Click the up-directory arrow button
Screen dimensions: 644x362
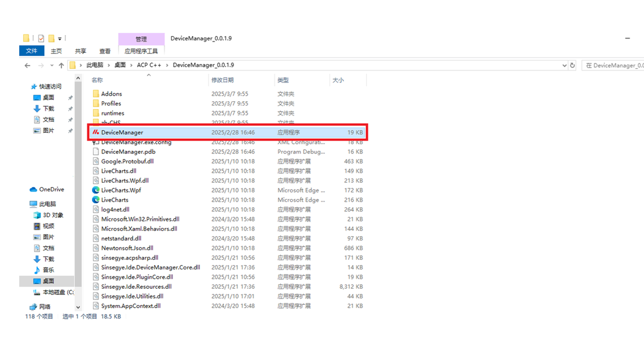click(61, 65)
